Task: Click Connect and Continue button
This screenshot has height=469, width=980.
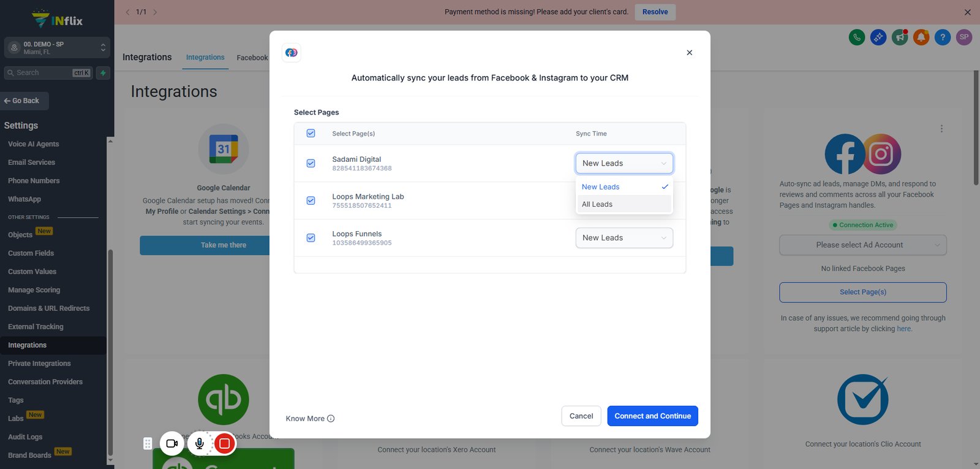Action: click(653, 416)
